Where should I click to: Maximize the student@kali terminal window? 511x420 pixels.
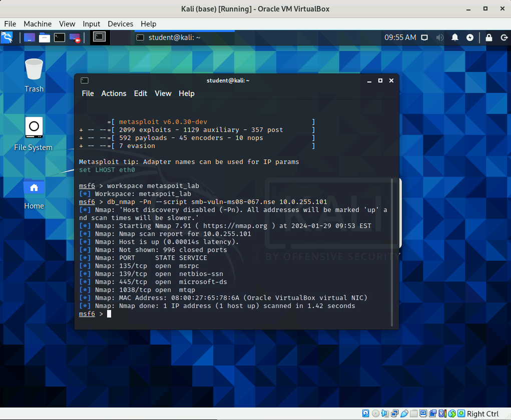coord(380,80)
